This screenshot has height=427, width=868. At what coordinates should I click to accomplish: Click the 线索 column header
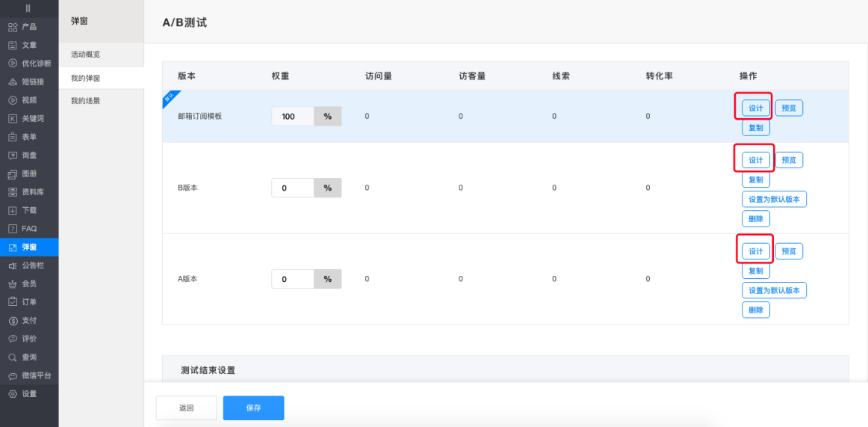(x=561, y=76)
